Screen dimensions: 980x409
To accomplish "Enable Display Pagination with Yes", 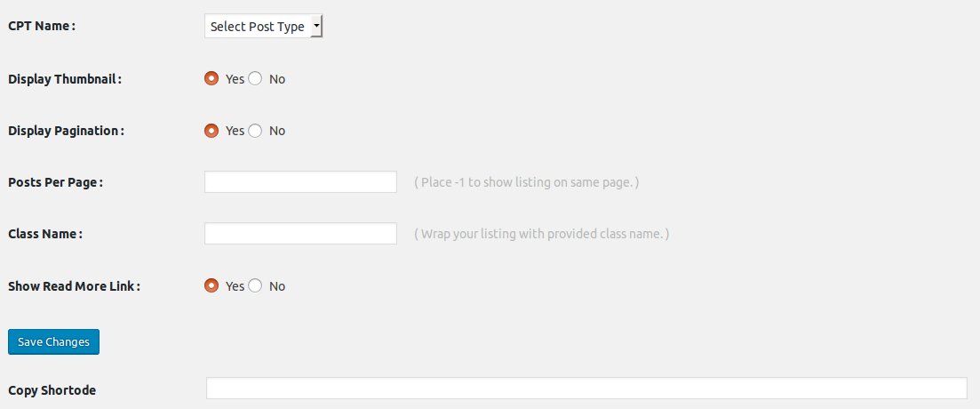I will (211, 131).
